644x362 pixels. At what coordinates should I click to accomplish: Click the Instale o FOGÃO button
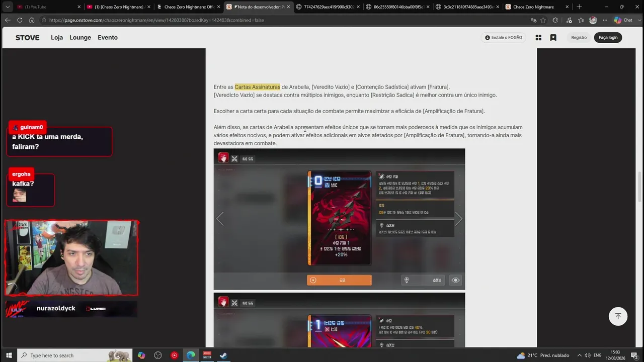pyautogui.click(x=503, y=38)
